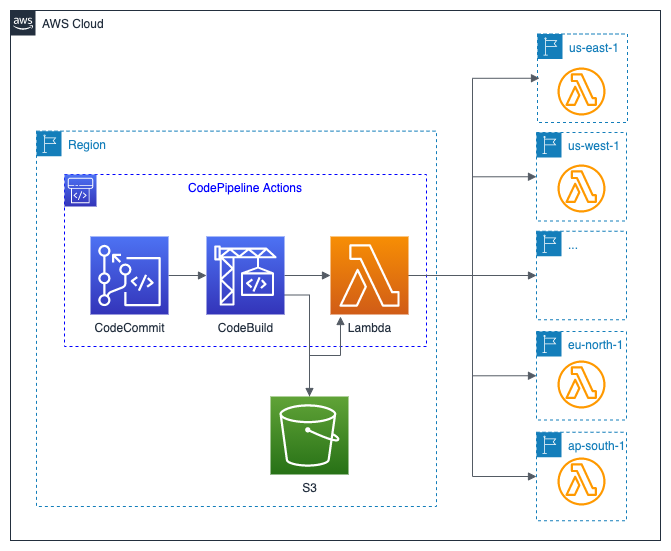
Task: Select the us-west-1 region label
Action: tap(594, 146)
